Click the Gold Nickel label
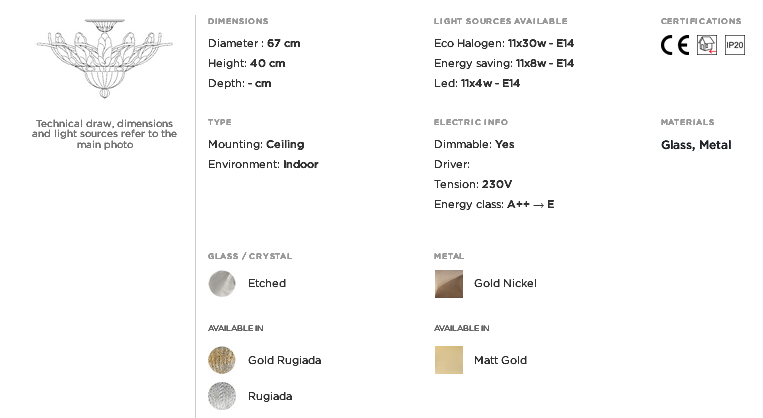 [x=505, y=283]
